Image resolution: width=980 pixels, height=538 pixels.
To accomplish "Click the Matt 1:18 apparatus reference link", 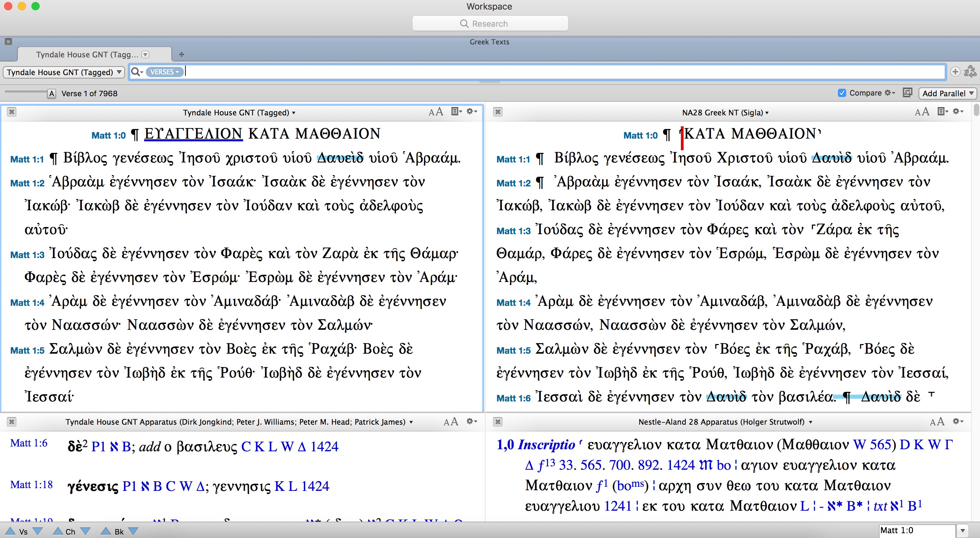I will point(31,485).
